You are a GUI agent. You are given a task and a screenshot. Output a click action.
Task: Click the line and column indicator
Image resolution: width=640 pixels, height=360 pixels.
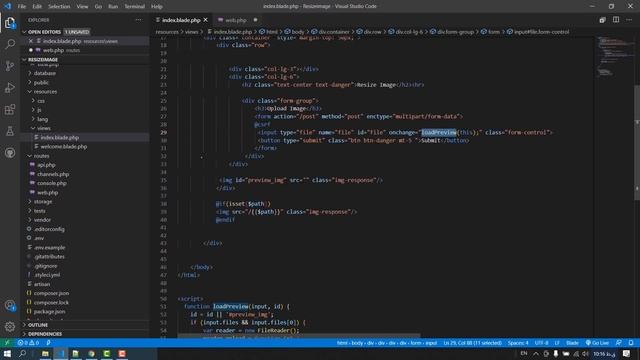(x=473, y=343)
